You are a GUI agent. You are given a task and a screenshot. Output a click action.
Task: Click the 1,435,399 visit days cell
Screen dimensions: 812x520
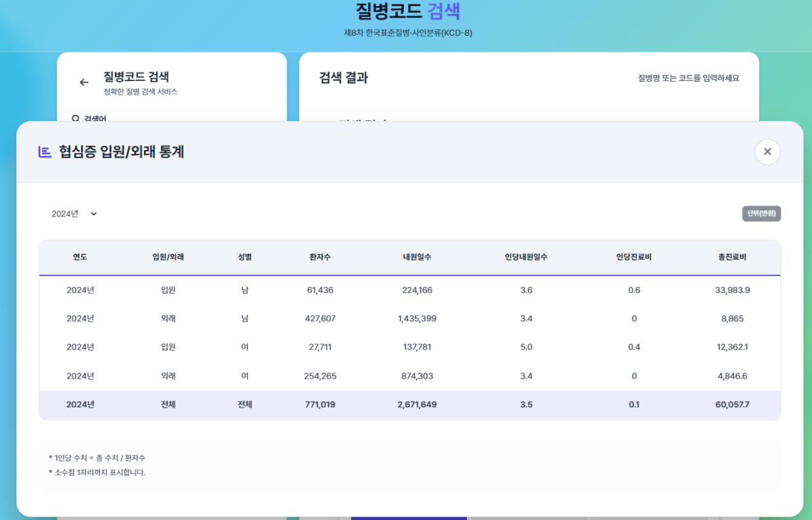click(416, 318)
